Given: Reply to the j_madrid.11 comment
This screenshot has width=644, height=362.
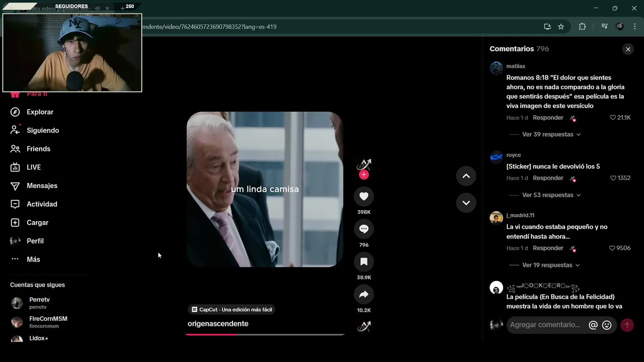Looking at the screenshot, I should click(548, 248).
